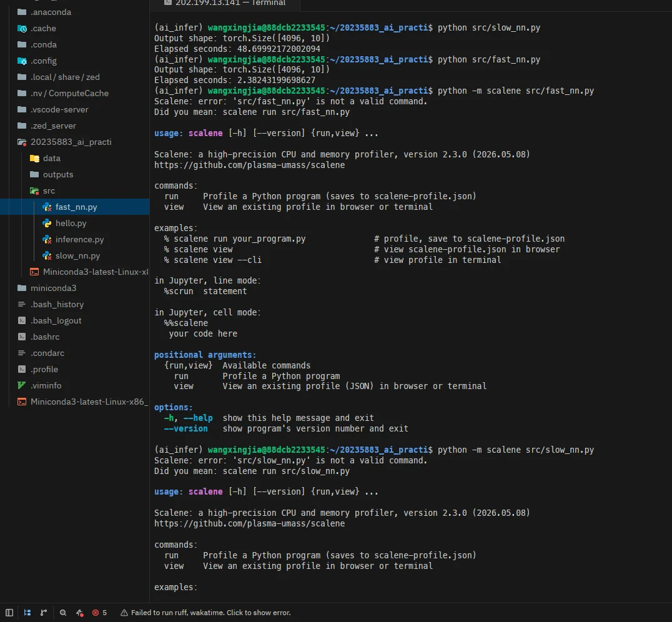Expand the data folder
Image resolution: width=672 pixels, height=622 pixels.
coord(74,158)
